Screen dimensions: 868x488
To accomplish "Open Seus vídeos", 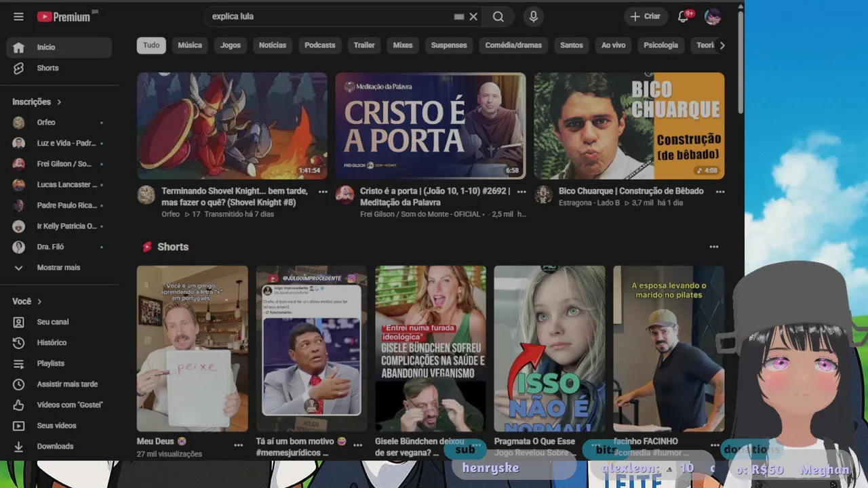I will tap(59, 426).
